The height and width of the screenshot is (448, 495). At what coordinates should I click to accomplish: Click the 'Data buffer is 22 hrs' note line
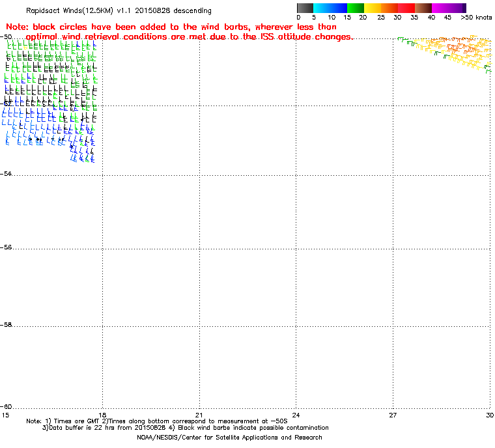point(186,428)
